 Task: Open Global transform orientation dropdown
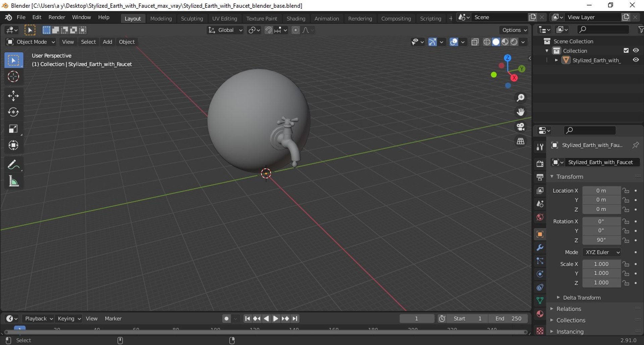(x=225, y=30)
